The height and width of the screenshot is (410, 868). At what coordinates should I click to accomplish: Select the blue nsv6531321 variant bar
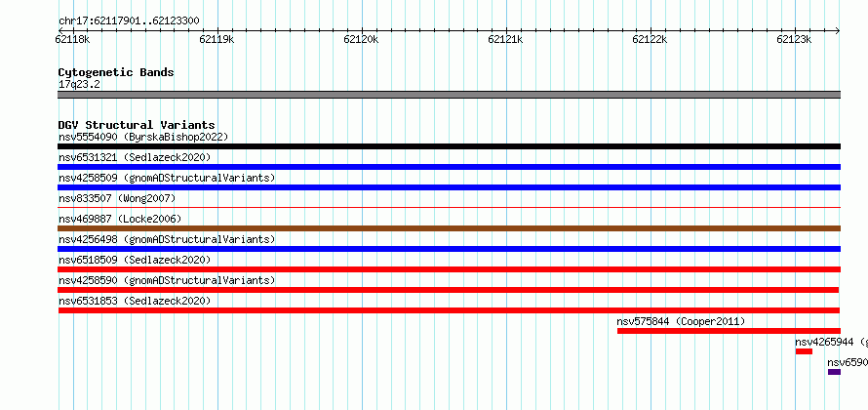click(449, 167)
